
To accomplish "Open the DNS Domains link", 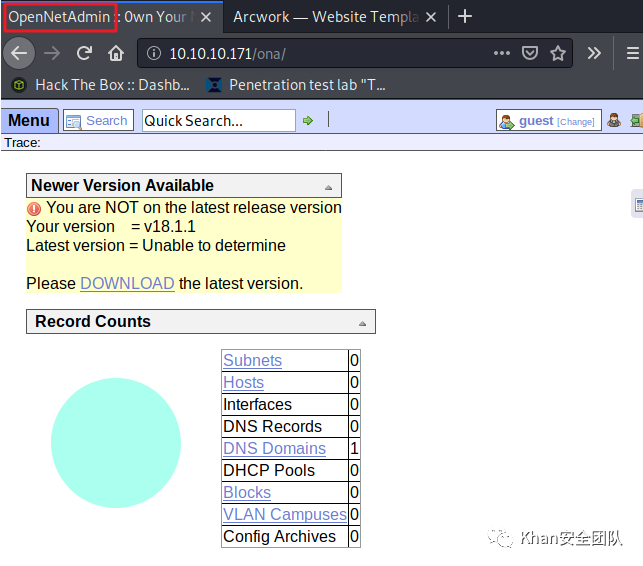I will point(274,448).
